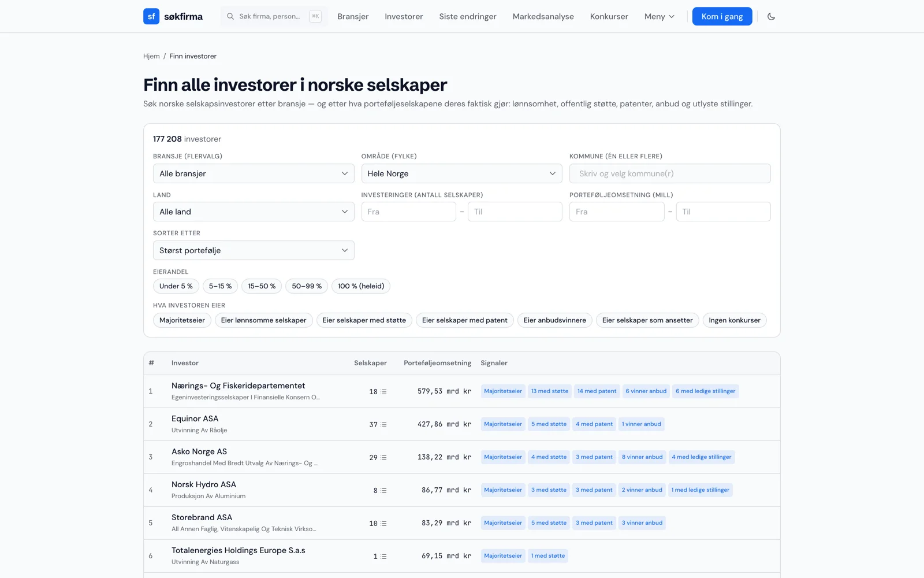Click the Kom i gang button

pyautogui.click(x=722, y=16)
